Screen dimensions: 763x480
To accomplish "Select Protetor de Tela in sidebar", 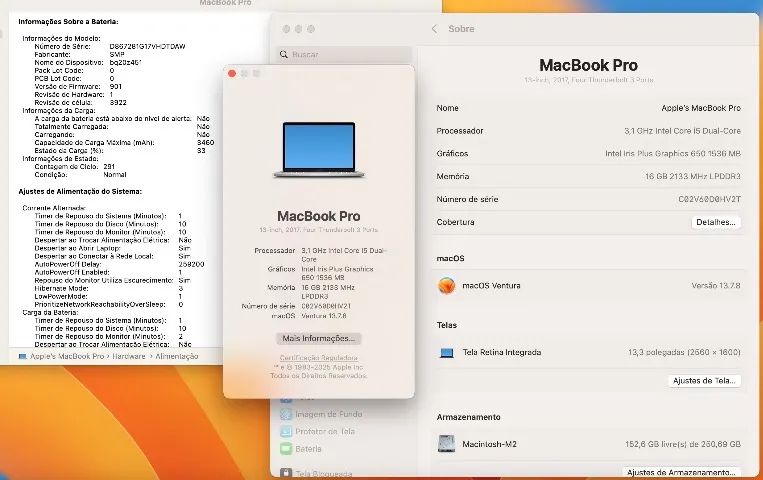I will [325, 431].
